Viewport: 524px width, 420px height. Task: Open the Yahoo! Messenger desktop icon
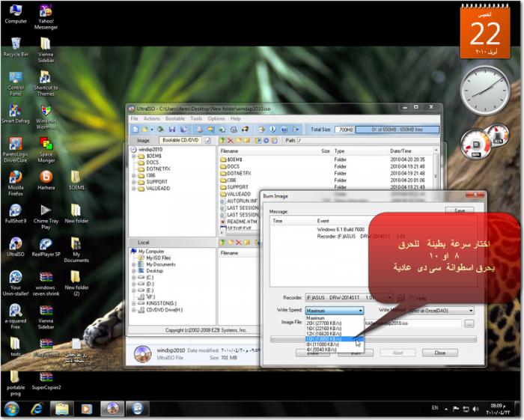46,16
